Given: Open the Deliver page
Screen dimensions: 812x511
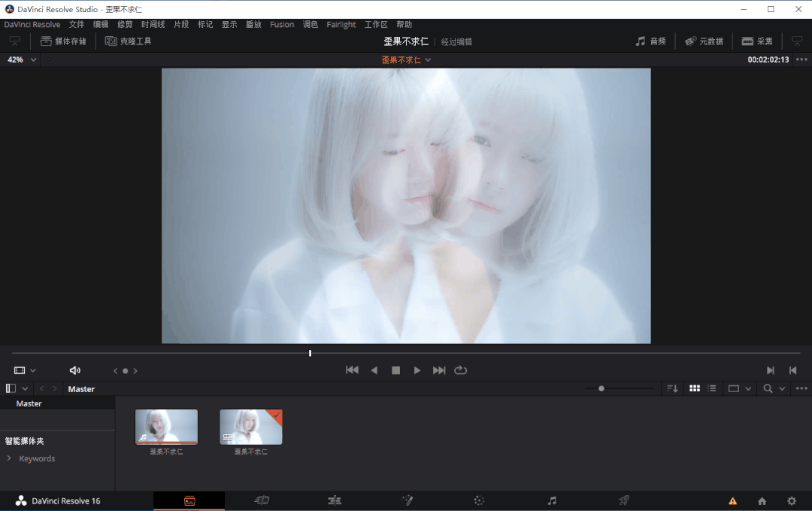Looking at the screenshot, I should (623, 500).
